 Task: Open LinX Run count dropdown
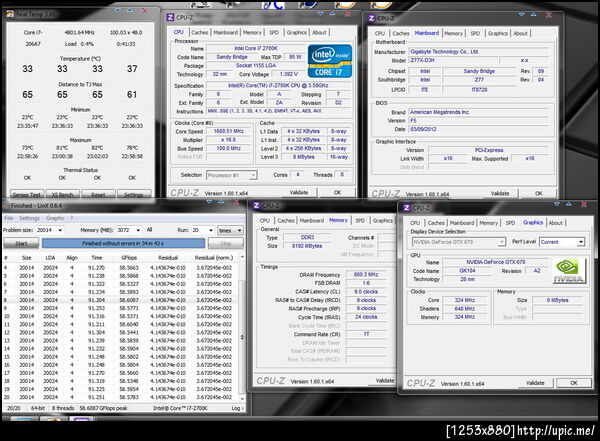click(203, 230)
